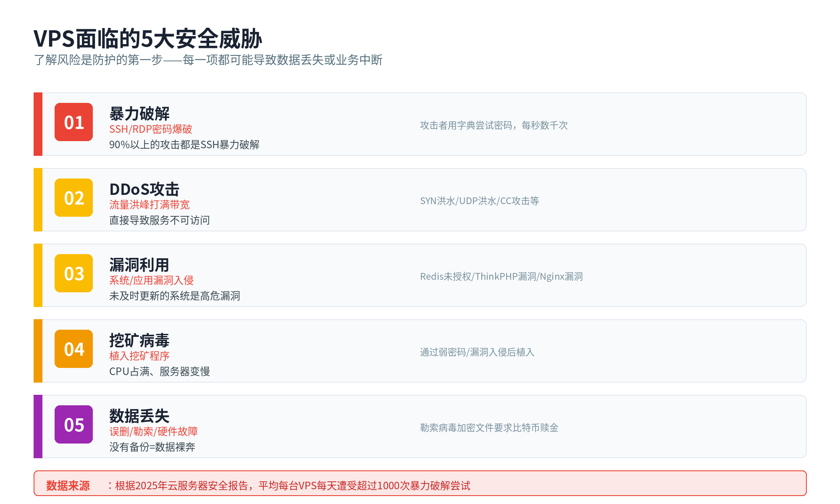This screenshot has height=504, width=840.
Task: Click the note 勒索病毒加密文件要求比特币赎金
Action: click(489, 428)
